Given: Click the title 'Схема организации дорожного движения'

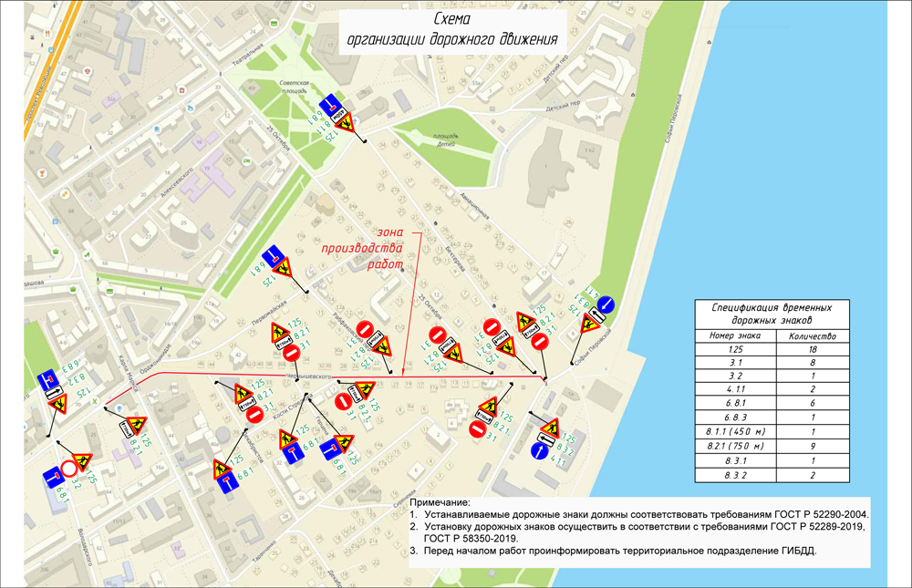Looking at the screenshot, I should point(451,31).
